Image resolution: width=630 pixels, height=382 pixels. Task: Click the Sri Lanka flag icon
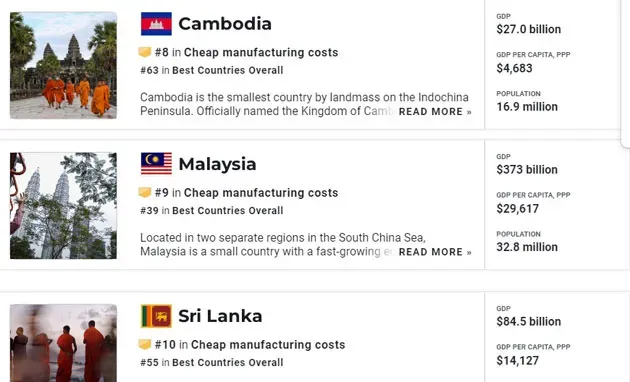click(156, 316)
